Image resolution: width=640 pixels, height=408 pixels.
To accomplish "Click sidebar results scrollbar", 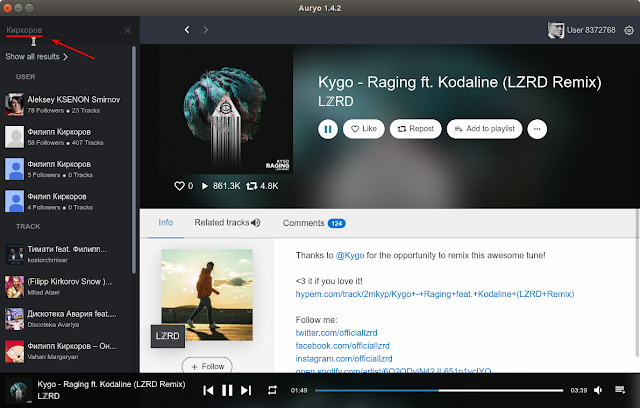I will (x=133, y=160).
